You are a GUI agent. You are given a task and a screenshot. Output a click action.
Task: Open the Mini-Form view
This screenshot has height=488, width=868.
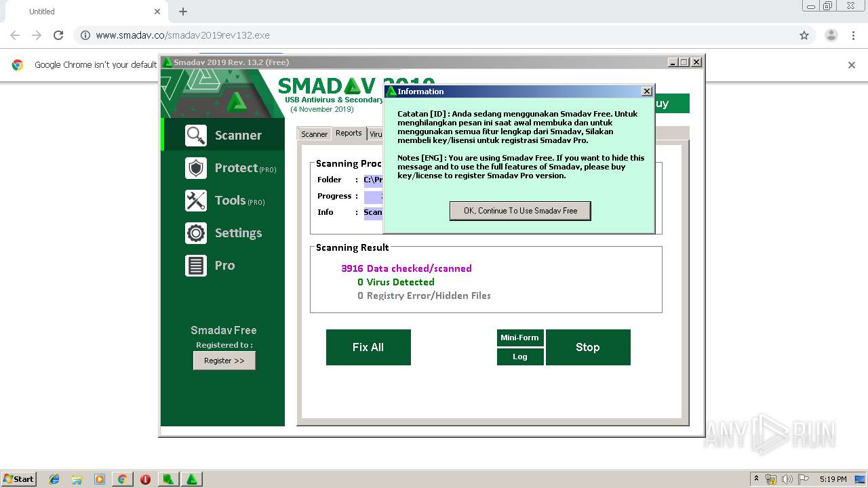519,338
